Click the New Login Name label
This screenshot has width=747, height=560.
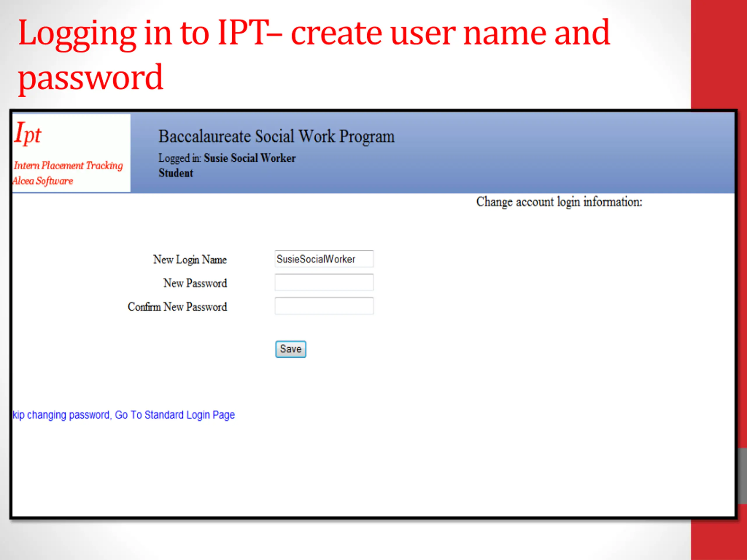[190, 260]
